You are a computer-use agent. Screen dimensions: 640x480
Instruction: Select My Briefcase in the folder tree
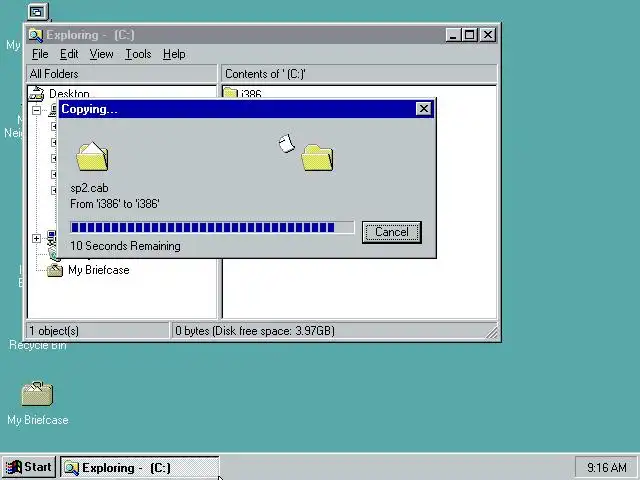pos(99,270)
